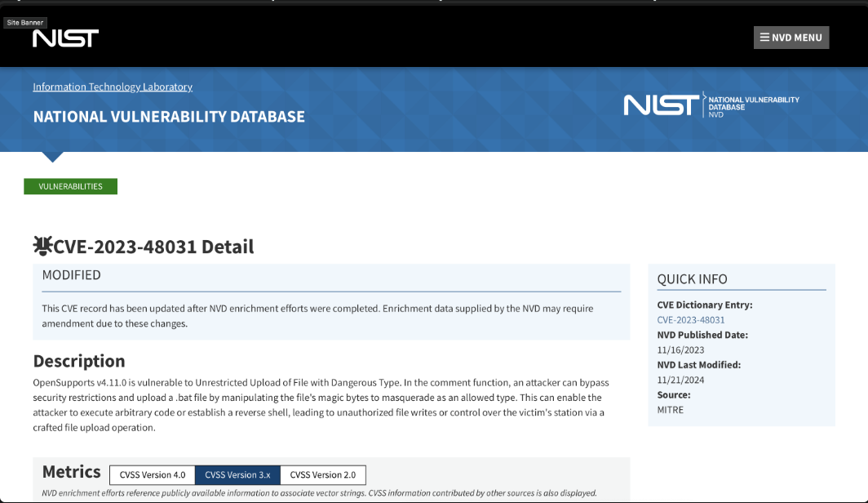Open the Information Technology Laboratory link
The height and width of the screenshot is (503, 868).
pyautogui.click(x=113, y=87)
